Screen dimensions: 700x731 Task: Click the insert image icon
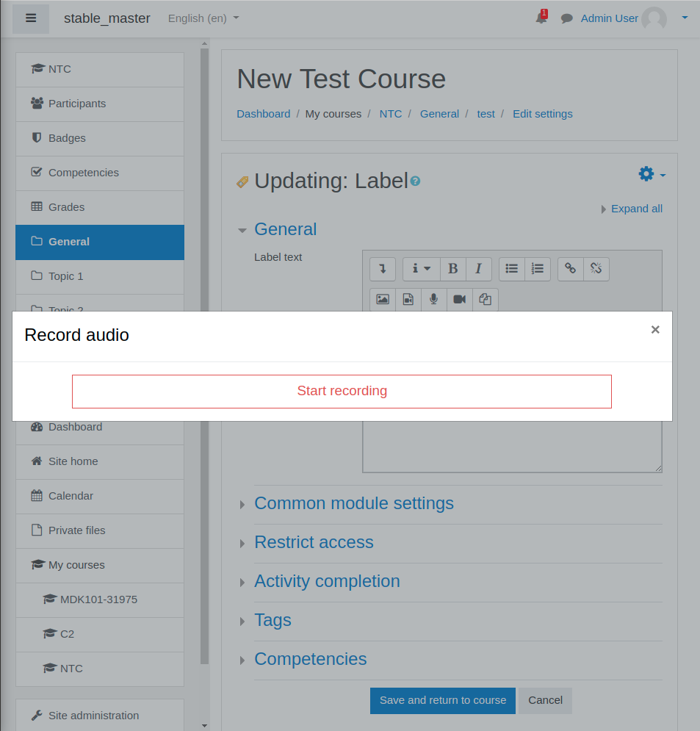[x=383, y=299]
